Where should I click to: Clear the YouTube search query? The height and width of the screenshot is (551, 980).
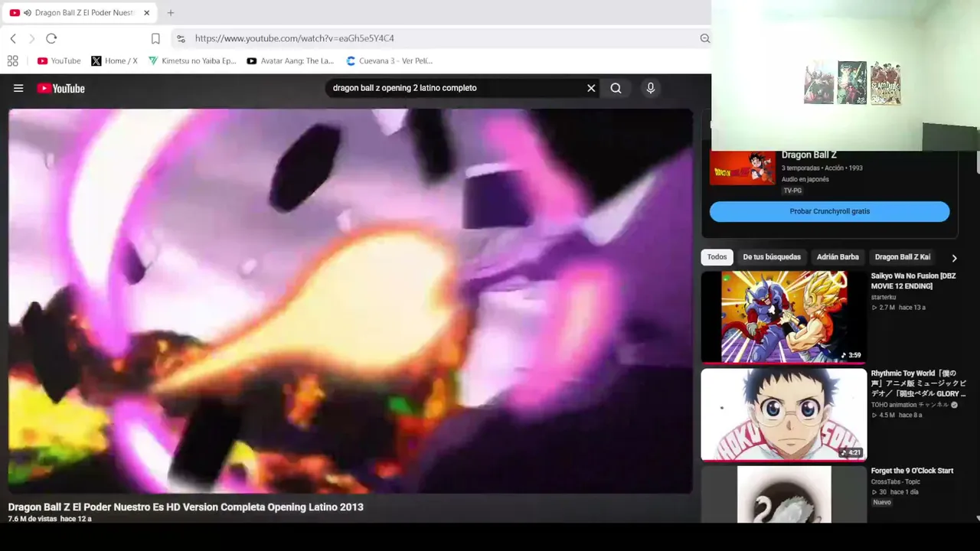pos(591,88)
